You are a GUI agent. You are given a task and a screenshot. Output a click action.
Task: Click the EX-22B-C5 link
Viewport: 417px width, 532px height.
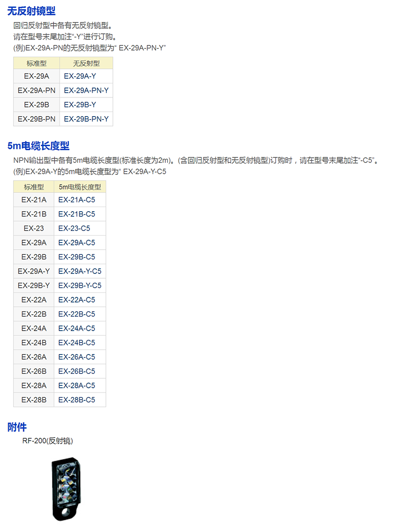click(x=76, y=314)
